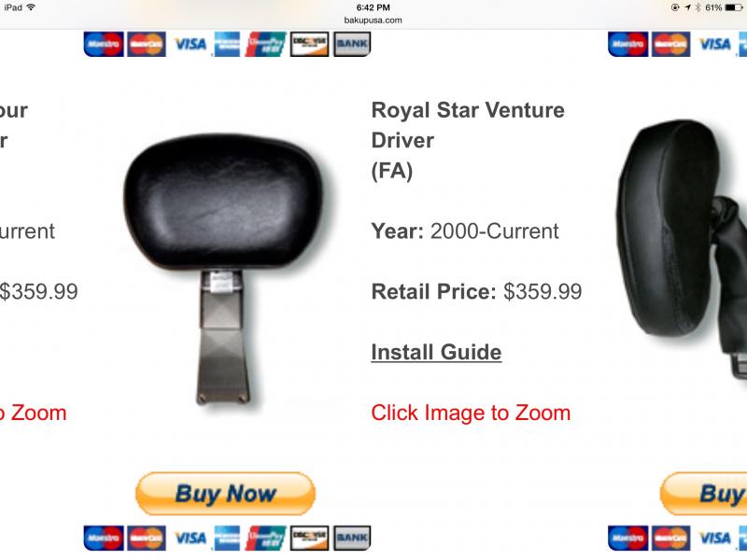Screen dimensions: 747x560
Task: Select the VISA logo in top row
Action: point(190,44)
